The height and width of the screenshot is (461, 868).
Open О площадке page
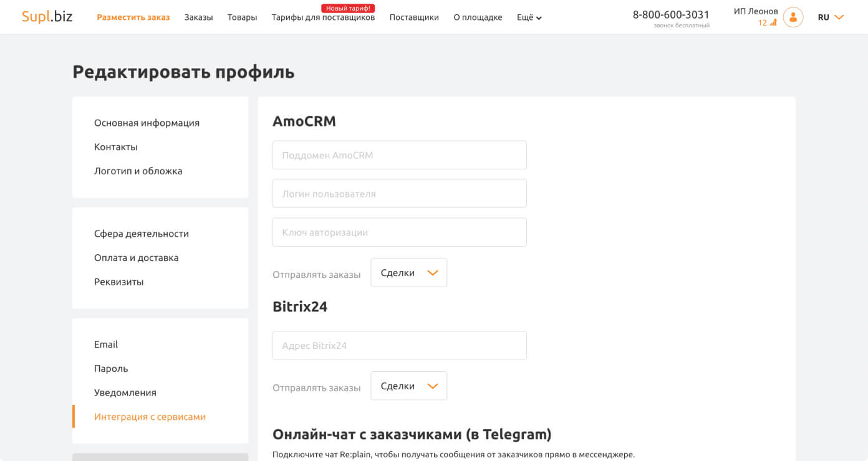pyautogui.click(x=478, y=17)
